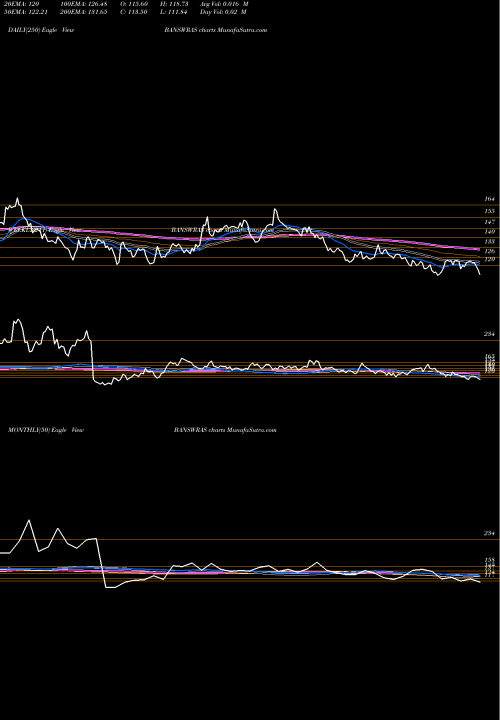Click the close price C: 113.30
This screenshot has height=720, width=500.
(134, 12)
